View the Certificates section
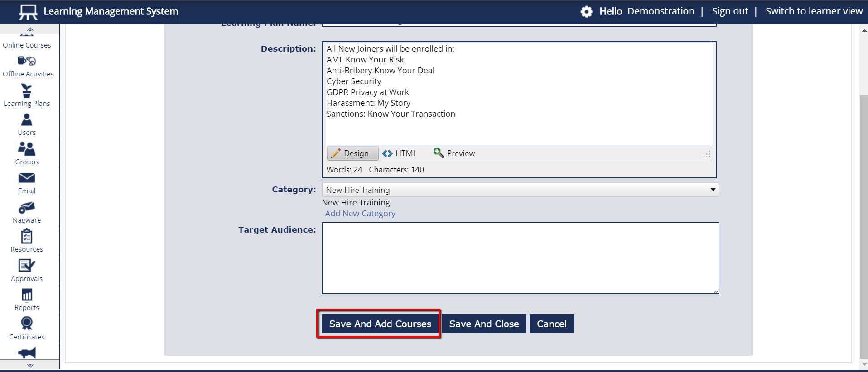Viewport: 868px width, 372px height. pyautogui.click(x=27, y=329)
